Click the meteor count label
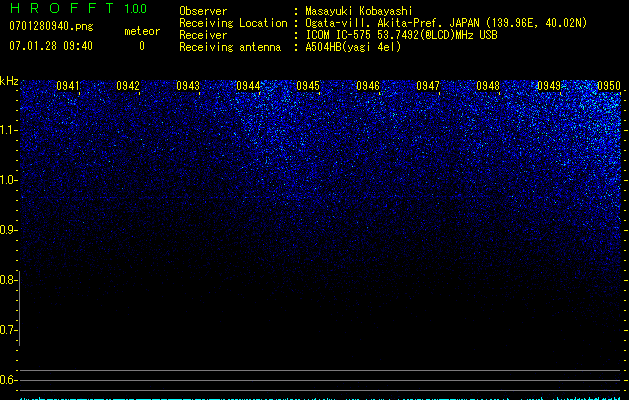The image size is (629, 400). point(142,31)
